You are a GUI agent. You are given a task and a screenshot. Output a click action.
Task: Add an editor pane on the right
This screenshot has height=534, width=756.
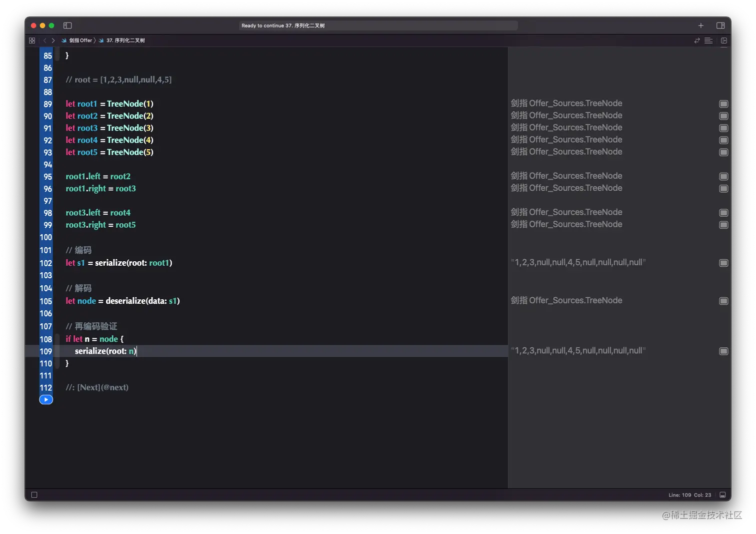[723, 41]
